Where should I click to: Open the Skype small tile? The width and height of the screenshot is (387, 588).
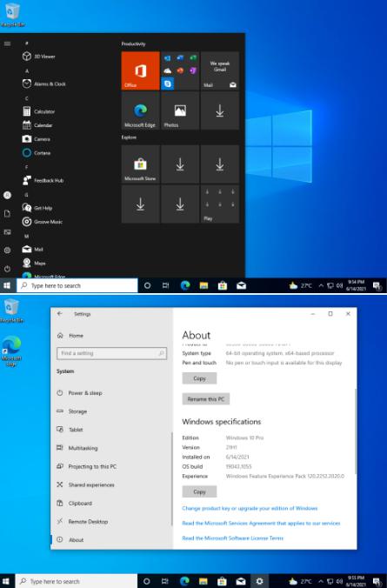point(167,84)
